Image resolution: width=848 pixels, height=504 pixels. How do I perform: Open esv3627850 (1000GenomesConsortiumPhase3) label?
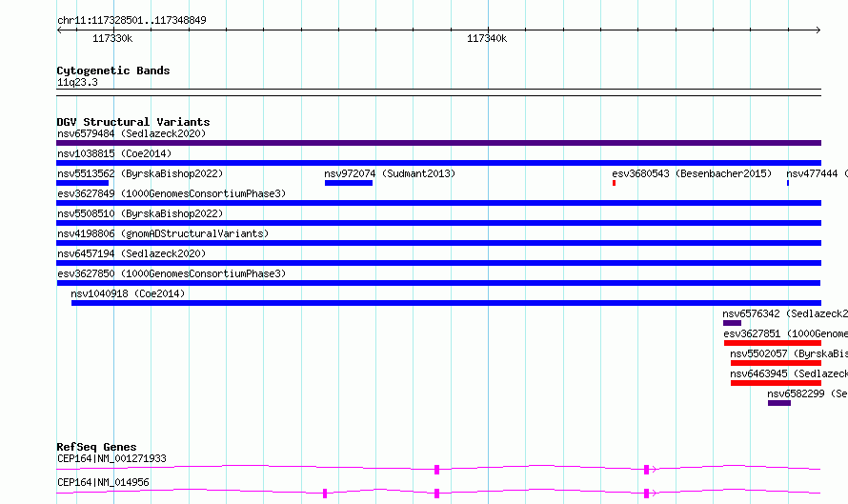click(x=172, y=273)
